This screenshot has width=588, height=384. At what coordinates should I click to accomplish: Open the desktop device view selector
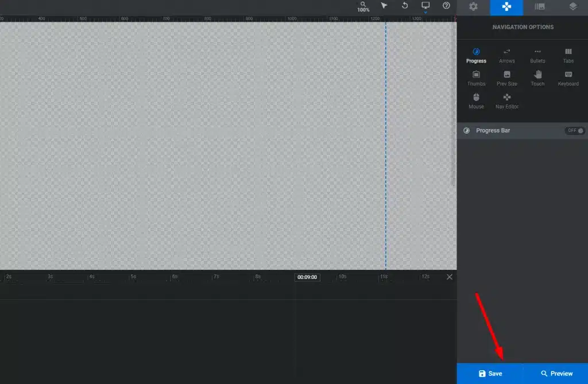(x=425, y=6)
